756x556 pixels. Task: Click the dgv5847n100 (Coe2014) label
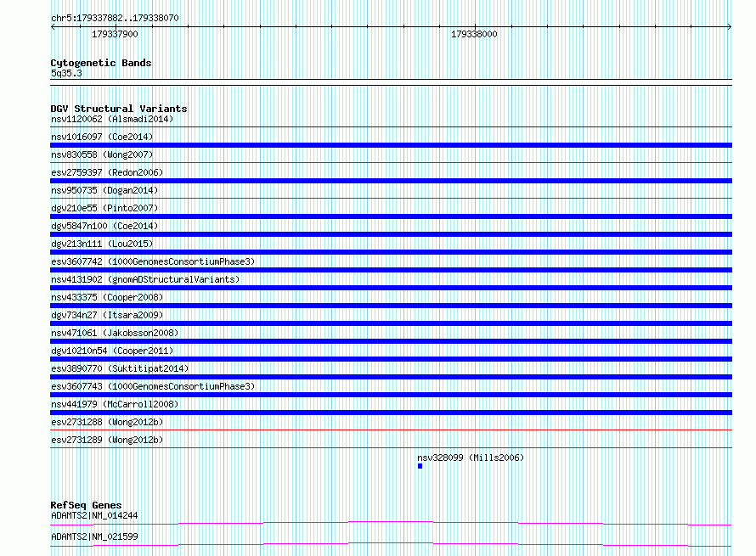pos(104,226)
